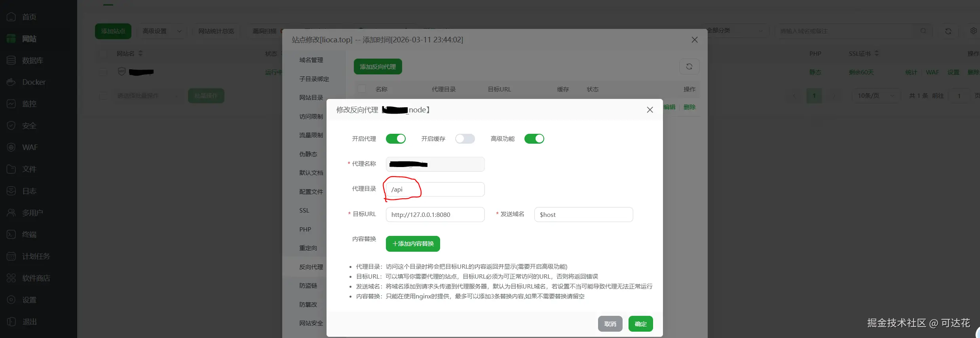Open the 访问限制 tab
This screenshot has width=980, height=338.
click(311, 116)
